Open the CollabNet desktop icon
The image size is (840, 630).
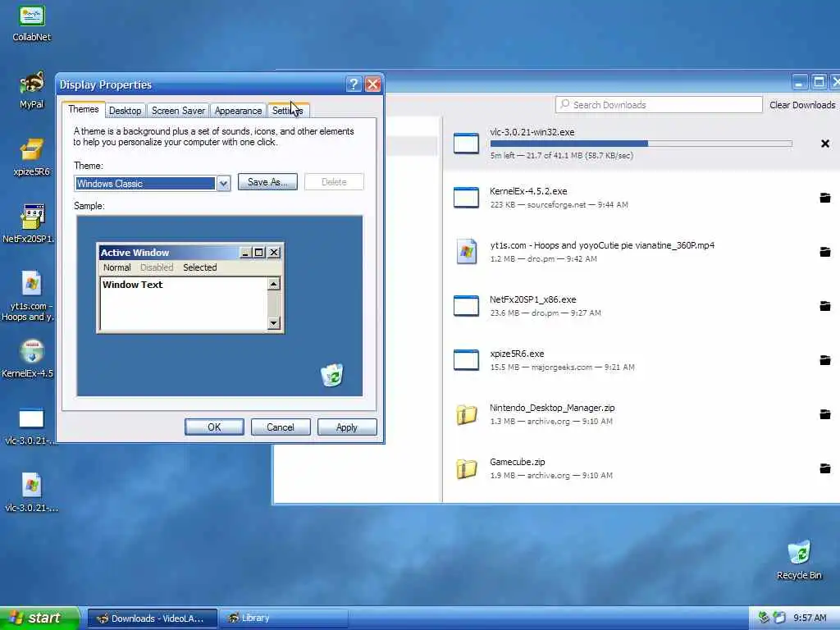[32, 22]
